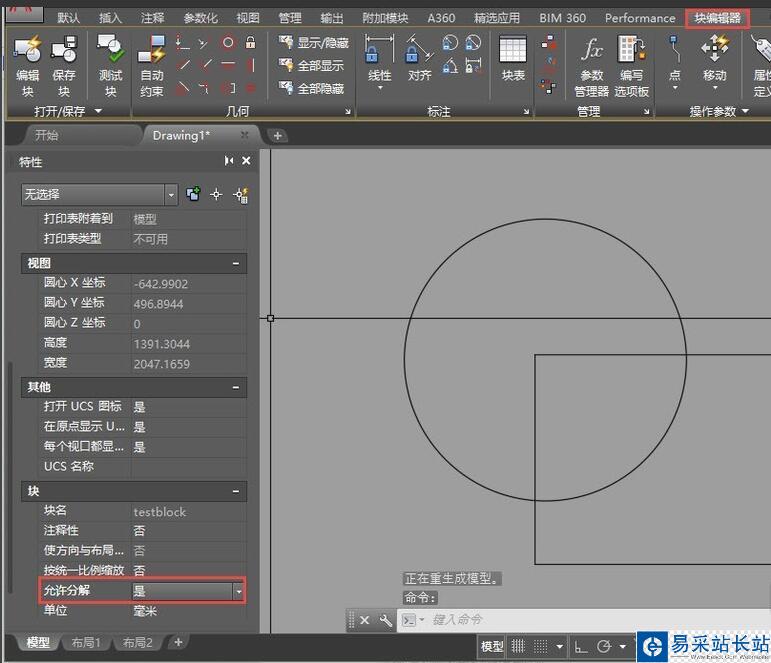The image size is (771, 663).
Task: Collapse the 视图 (View) properties section
Action: click(236, 263)
